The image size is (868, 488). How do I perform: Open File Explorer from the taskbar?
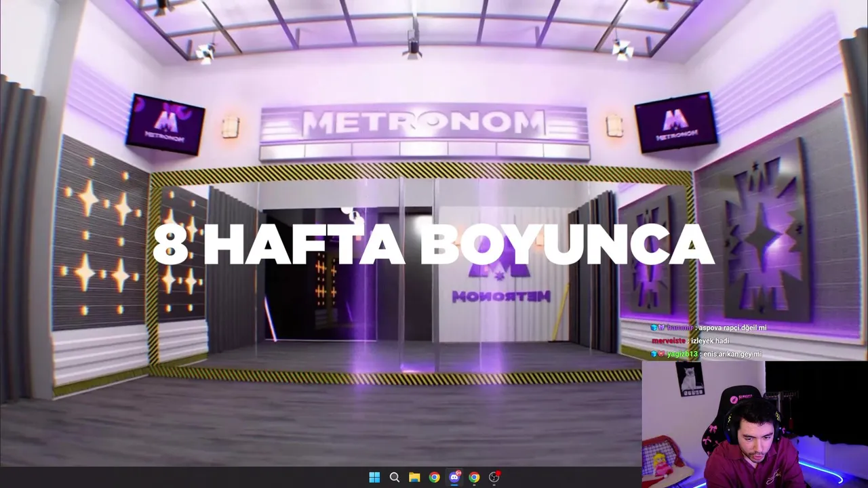click(x=414, y=477)
